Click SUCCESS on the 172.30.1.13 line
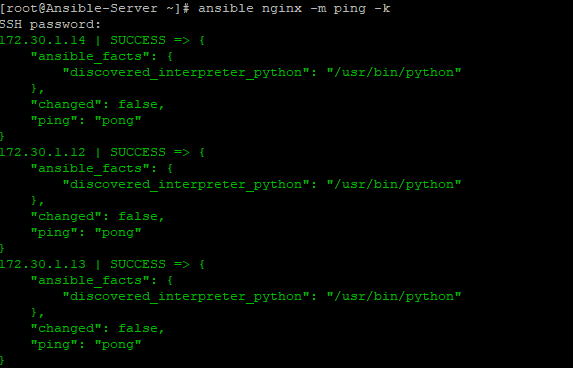This screenshot has height=368, width=573. [x=138, y=264]
